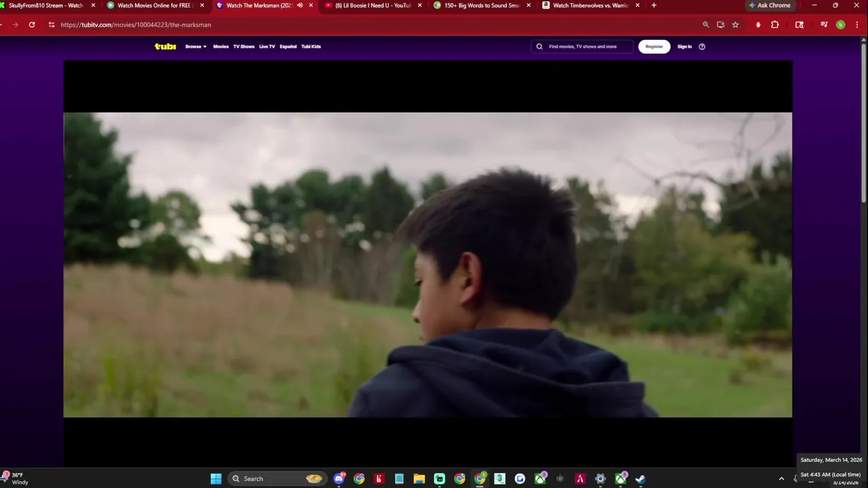The width and height of the screenshot is (868, 488).
Task: Click the Chrome profile avatar
Action: pyautogui.click(x=841, y=24)
